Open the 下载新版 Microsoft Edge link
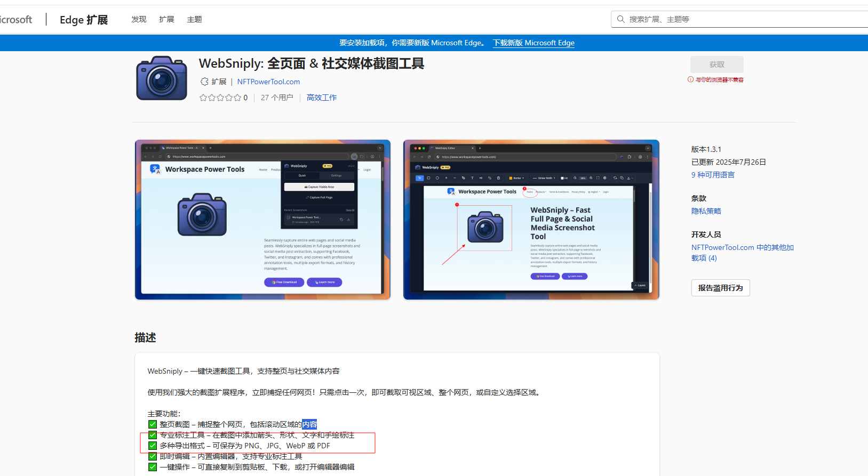The height and width of the screenshot is (476, 868). [533, 43]
